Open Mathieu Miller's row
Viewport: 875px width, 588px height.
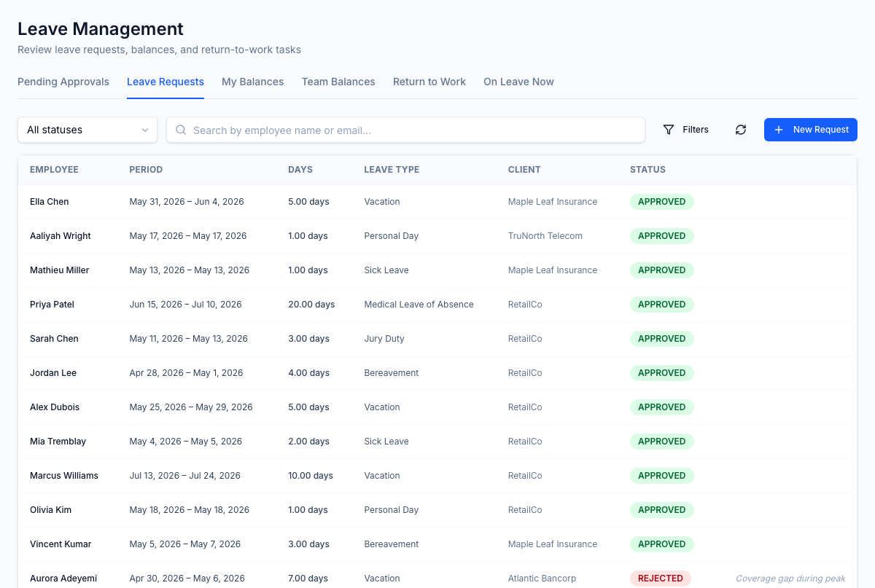pyautogui.click(x=437, y=270)
